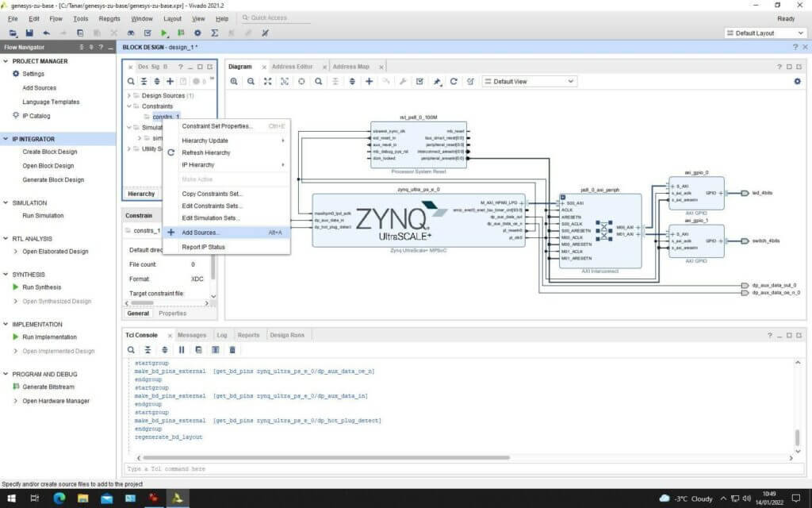Collapse the Constraints tree node

pos(129,106)
